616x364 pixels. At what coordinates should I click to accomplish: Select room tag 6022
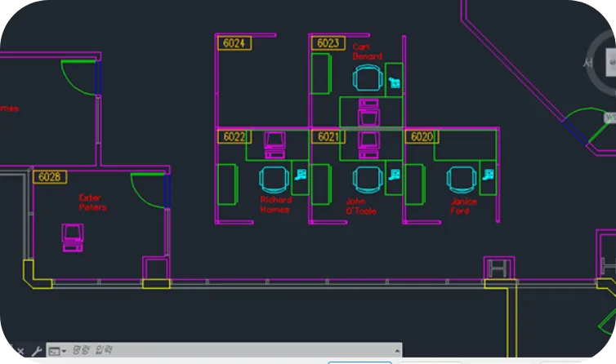(x=234, y=136)
